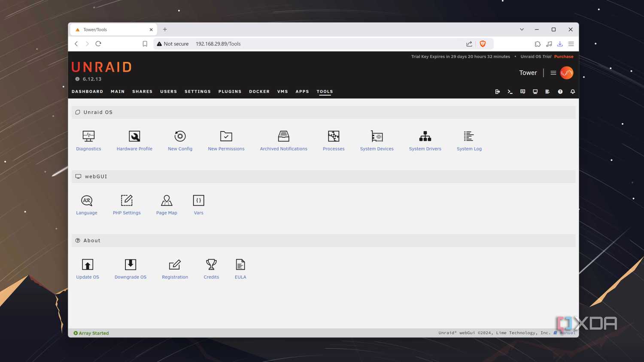Screen dimensions: 644x362
Task: Open the Plugins tab
Action: pos(230,91)
